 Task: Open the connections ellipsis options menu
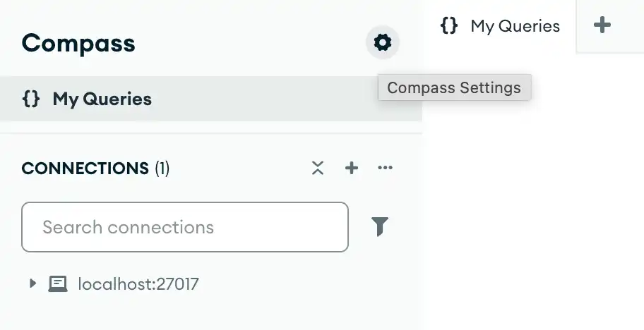point(385,168)
